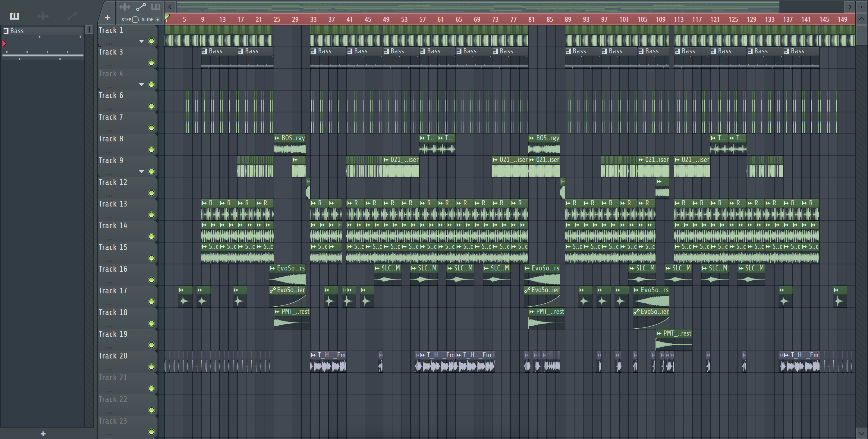Select automation clip focus in playlist toolbar

pos(141,7)
